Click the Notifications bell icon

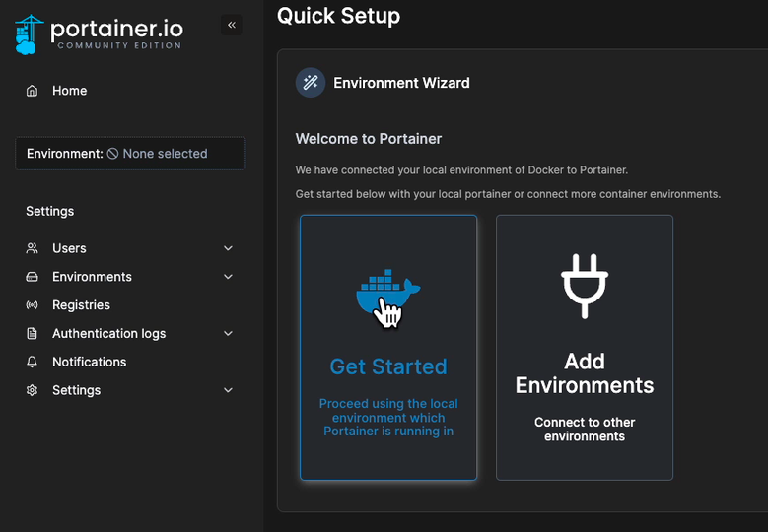click(32, 362)
